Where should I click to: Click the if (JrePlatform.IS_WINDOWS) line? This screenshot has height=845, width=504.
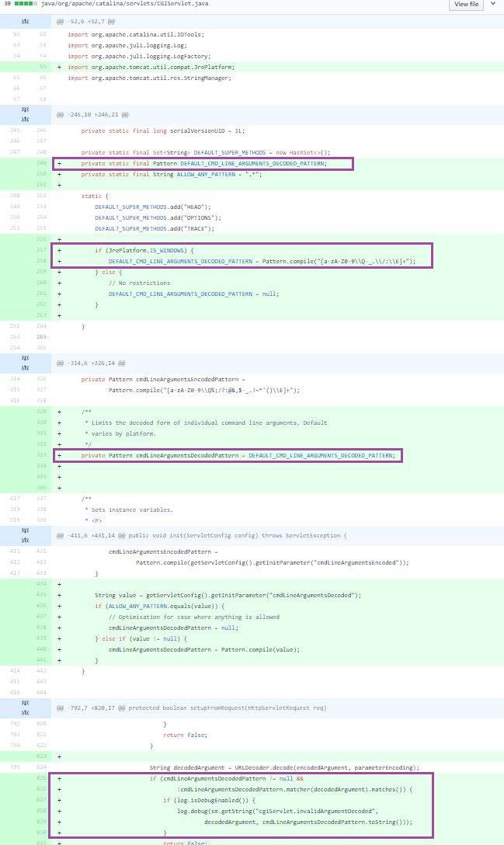pos(144,251)
